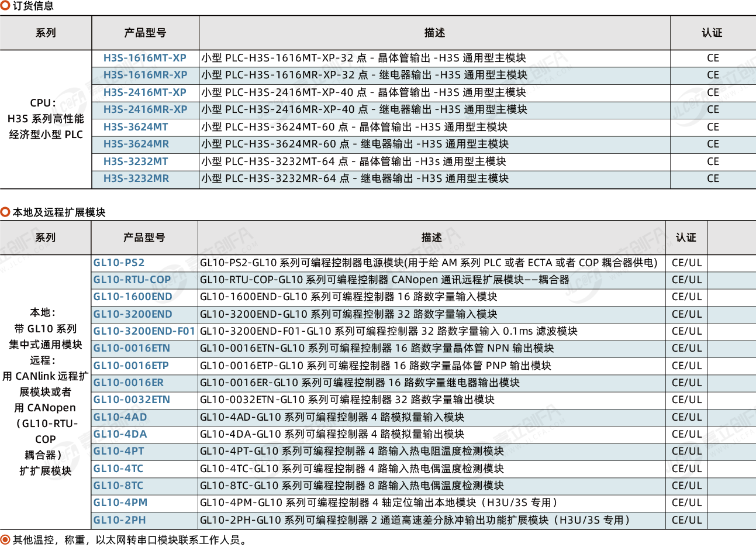Select model GL10-3200END

pos(133,314)
